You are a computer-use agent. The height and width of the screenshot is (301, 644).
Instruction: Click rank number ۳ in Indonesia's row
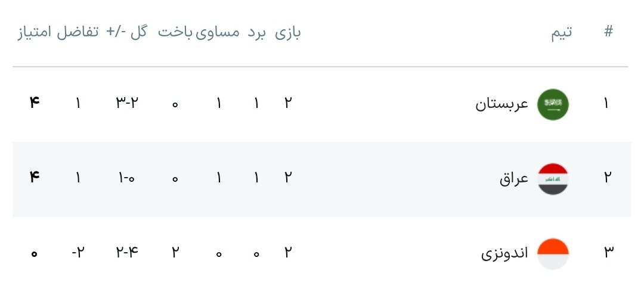coord(608,253)
